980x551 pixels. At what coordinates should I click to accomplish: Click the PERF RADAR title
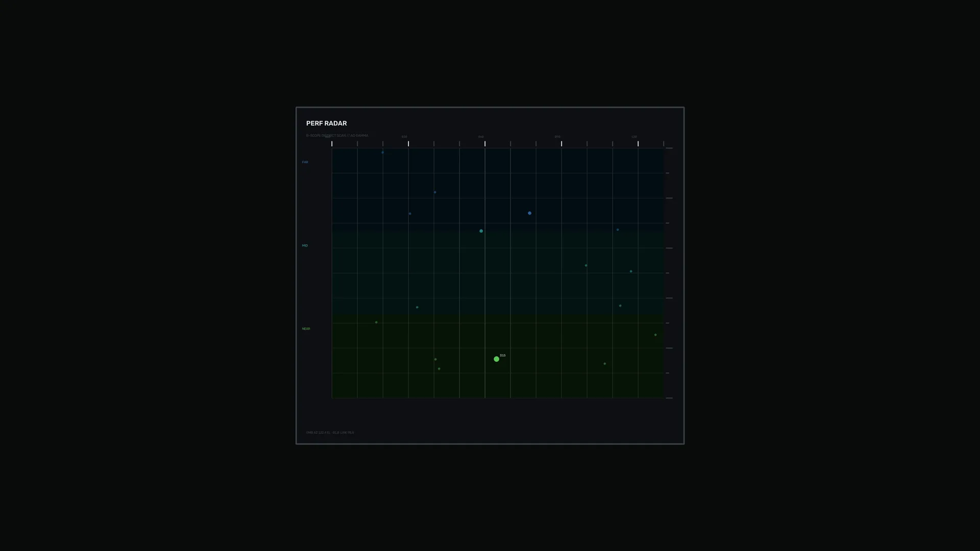click(326, 123)
